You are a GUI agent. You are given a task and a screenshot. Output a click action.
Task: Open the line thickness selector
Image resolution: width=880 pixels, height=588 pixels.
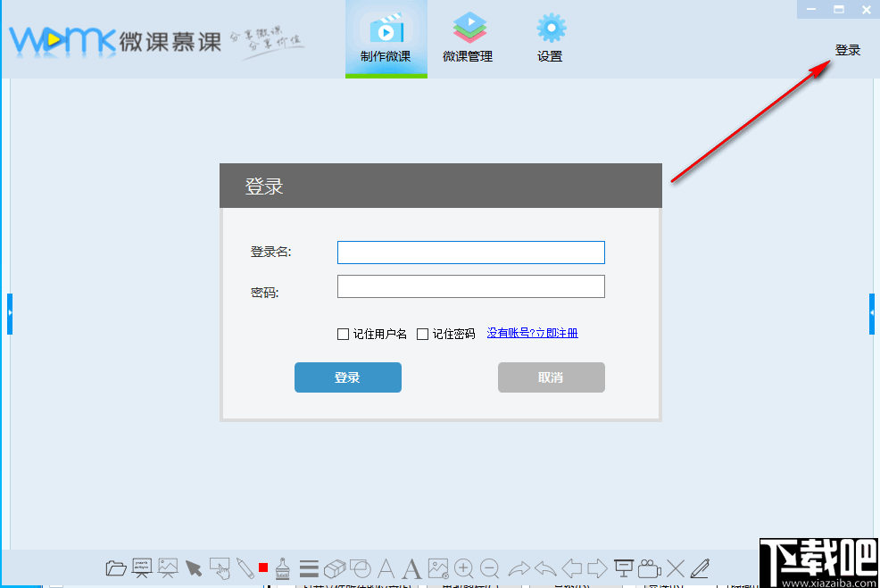point(308,568)
